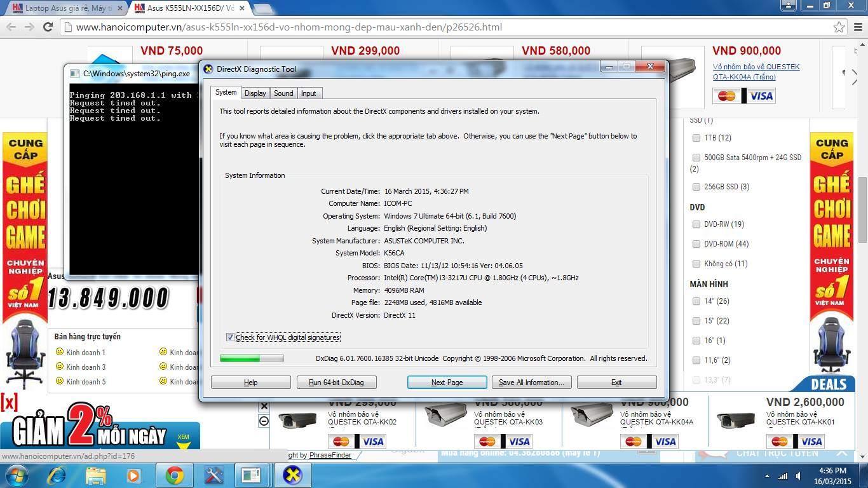
Task: Click the browser vertical scrollbar
Action: pos(862,208)
